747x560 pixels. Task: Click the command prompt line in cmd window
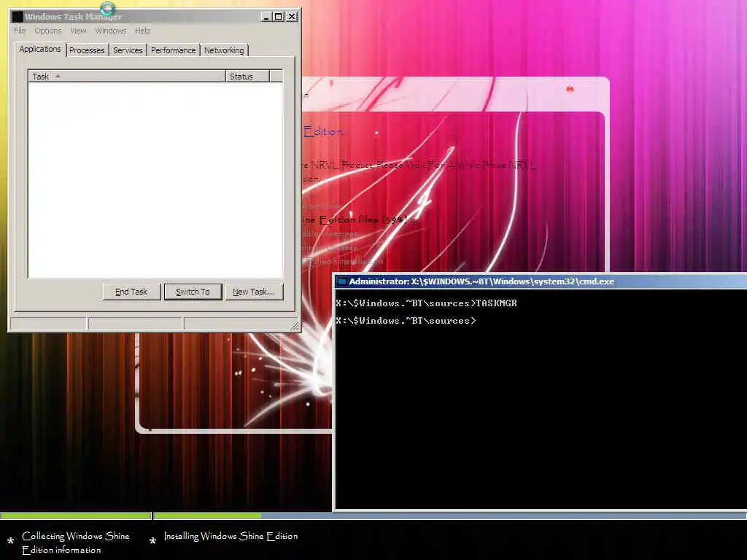pos(406,321)
